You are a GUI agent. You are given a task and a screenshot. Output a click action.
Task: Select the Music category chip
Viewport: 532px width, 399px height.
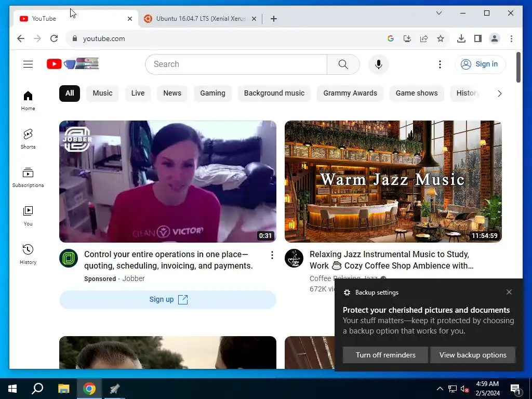pyautogui.click(x=102, y=94)
